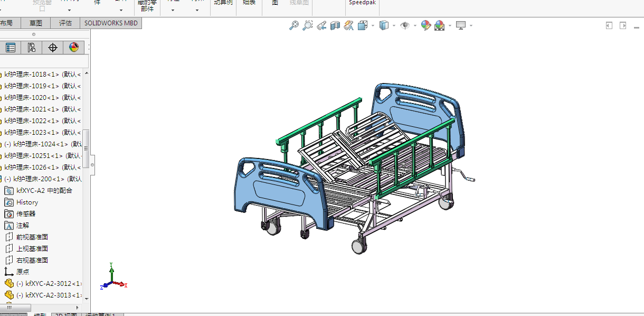Click the 3D 视图 bottom tab
The width and height of the screenshot is (644, 316).
click(x=65, y=315)
